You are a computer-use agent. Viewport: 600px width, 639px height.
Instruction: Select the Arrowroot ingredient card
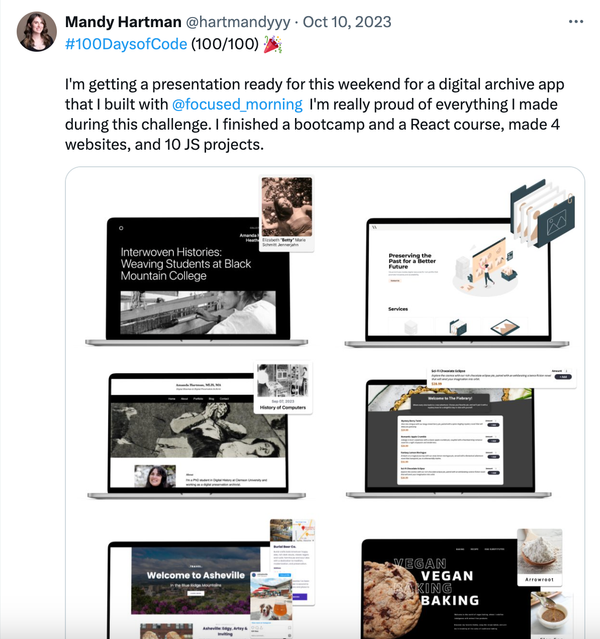540,557
